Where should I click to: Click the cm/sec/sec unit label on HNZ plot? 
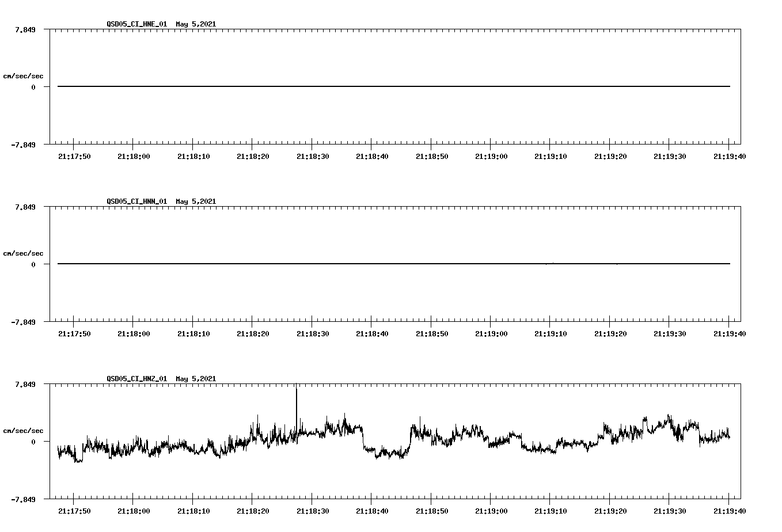pyautogui.click(x=24, y=430)
